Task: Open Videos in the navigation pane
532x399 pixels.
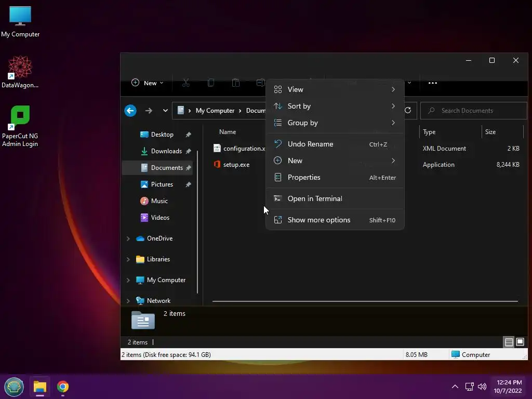Action: coord(155,218)
